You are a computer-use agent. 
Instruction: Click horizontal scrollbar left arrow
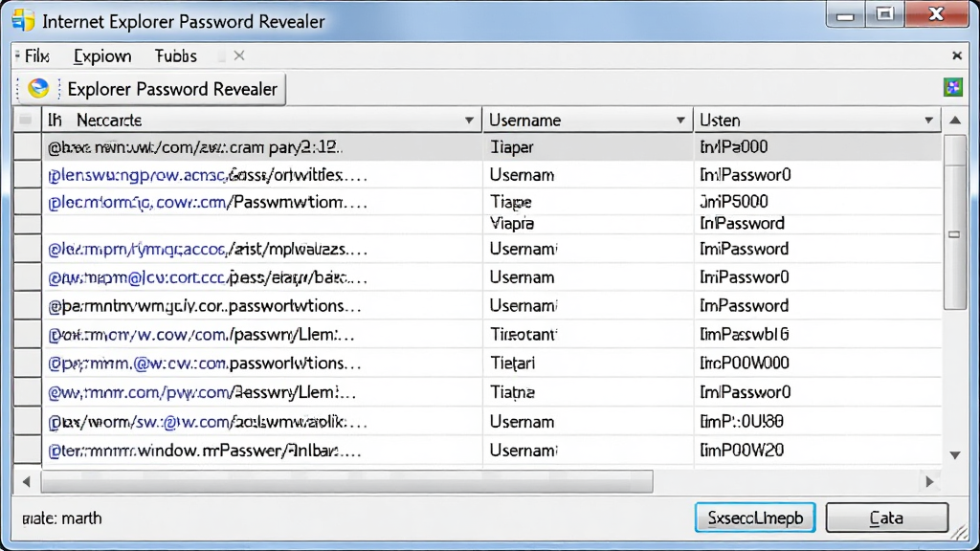(x=26, y=482)
